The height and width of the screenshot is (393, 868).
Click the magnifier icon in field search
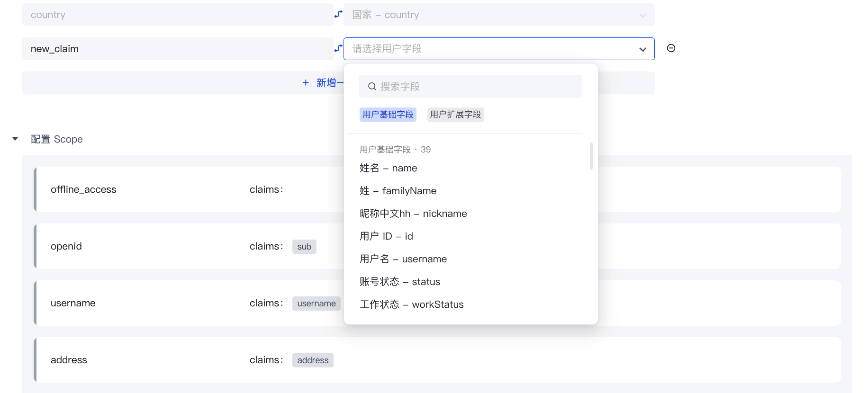tap(372, 86)
